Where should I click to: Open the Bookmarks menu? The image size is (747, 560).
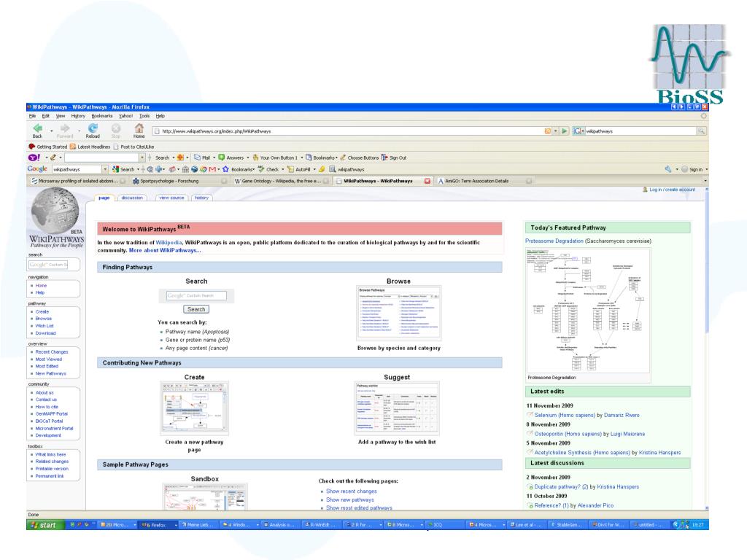(102, 116)
